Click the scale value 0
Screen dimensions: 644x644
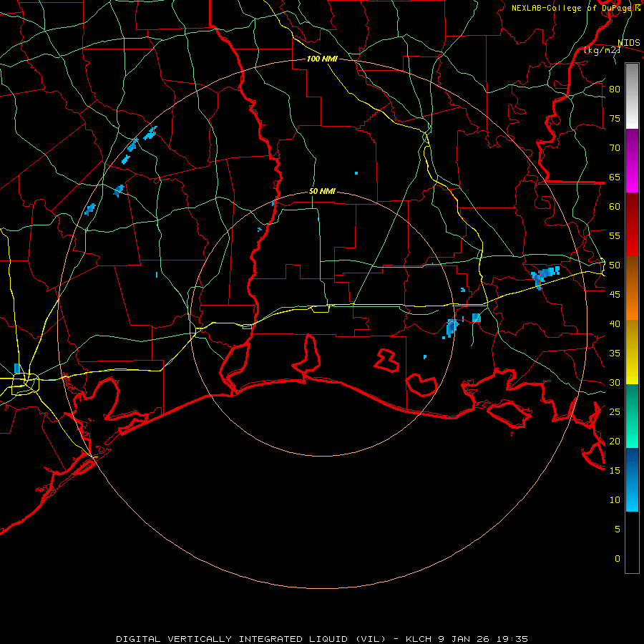(618, 559)
